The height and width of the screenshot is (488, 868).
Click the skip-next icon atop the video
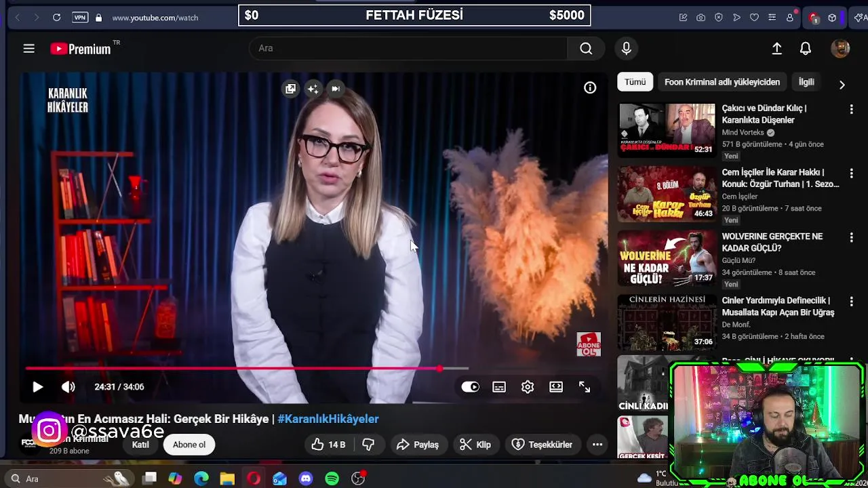point(336,88)
